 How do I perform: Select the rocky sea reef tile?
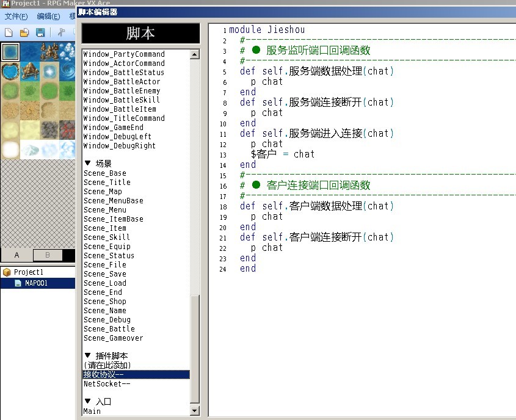click(x=49, y=52)
